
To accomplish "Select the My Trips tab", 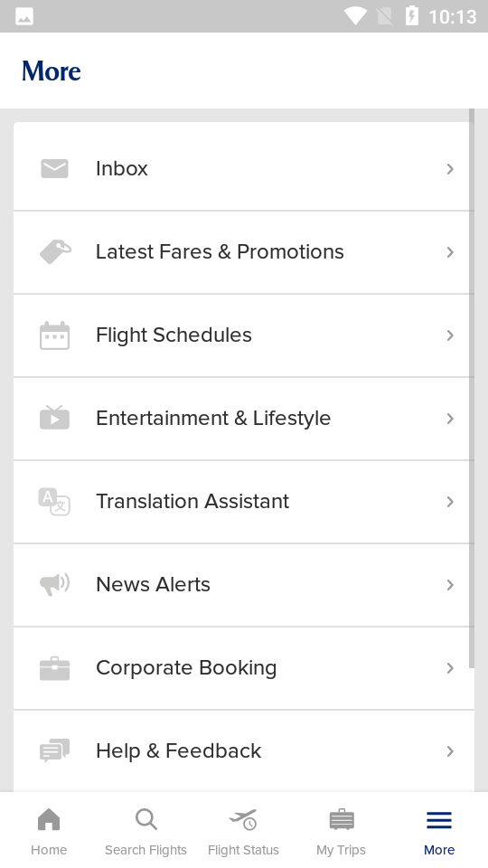I will [x=342, y=831].
